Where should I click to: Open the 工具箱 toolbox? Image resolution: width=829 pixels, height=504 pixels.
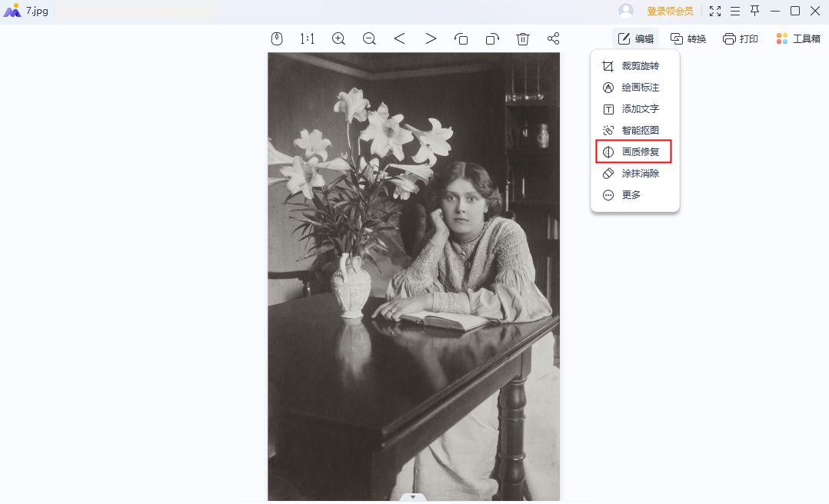point(798,38)
